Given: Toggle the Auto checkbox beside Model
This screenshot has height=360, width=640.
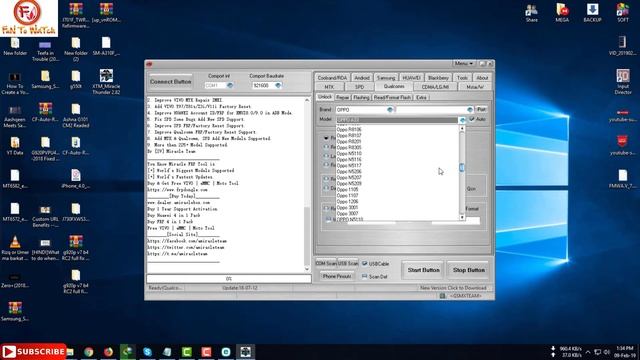Looking at the screenshot, I should coord(472,119).
